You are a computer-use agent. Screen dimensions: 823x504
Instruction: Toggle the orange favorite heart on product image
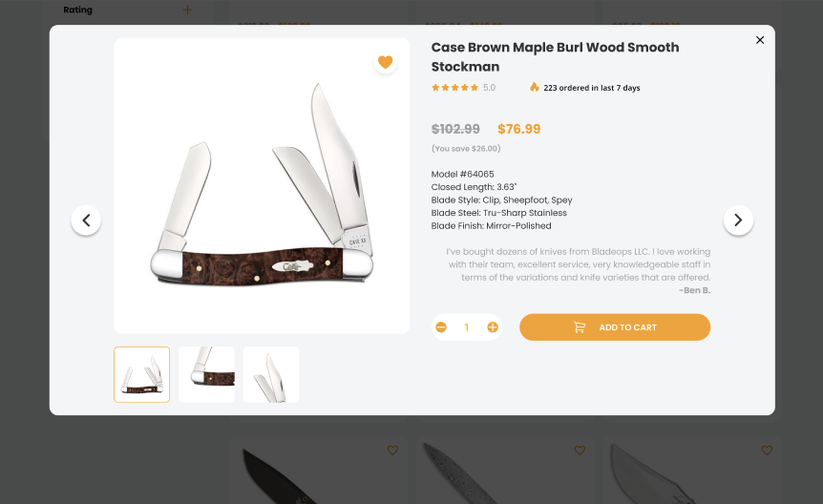386,62
